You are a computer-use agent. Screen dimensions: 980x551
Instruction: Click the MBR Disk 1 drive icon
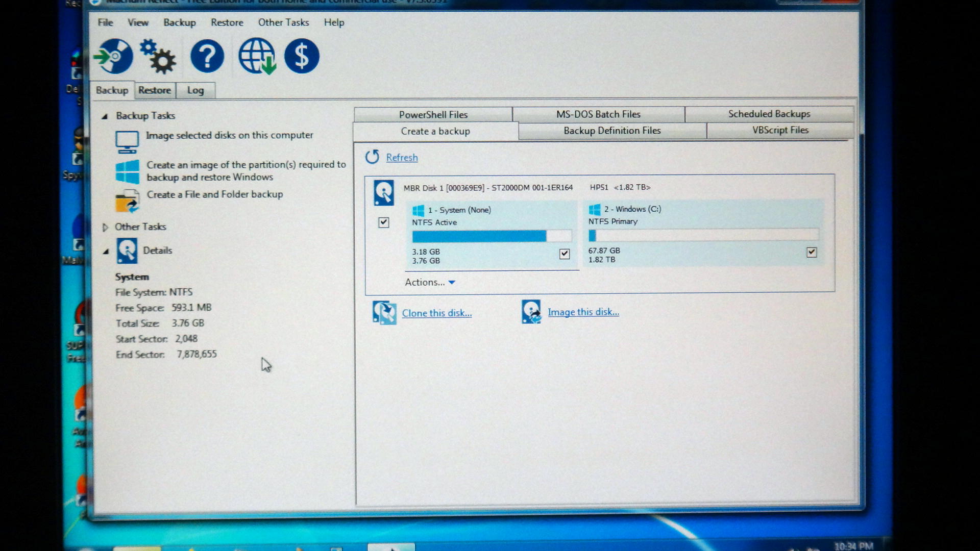384,192
